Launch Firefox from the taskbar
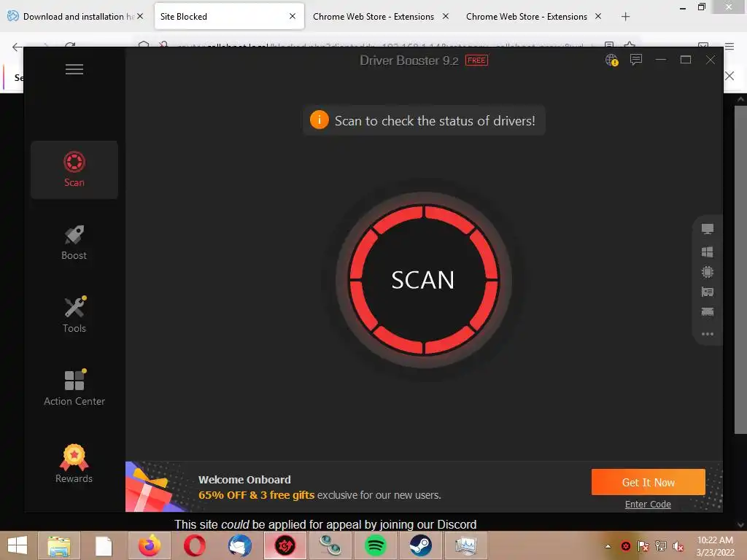The width and height of the screenshot is (747, 560). (150, 545)
